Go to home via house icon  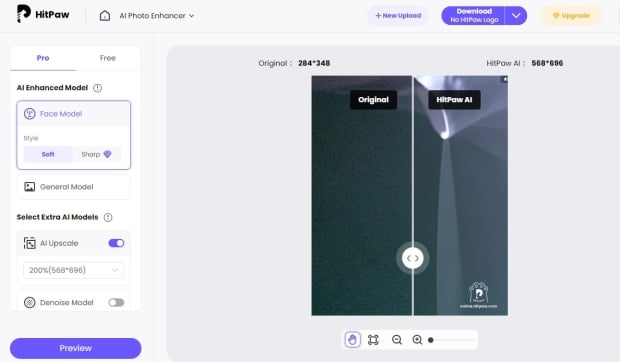[105, 16]
